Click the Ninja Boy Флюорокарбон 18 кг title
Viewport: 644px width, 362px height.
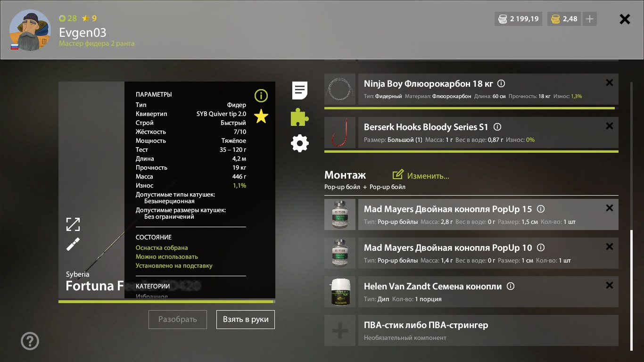click(429, 84)
